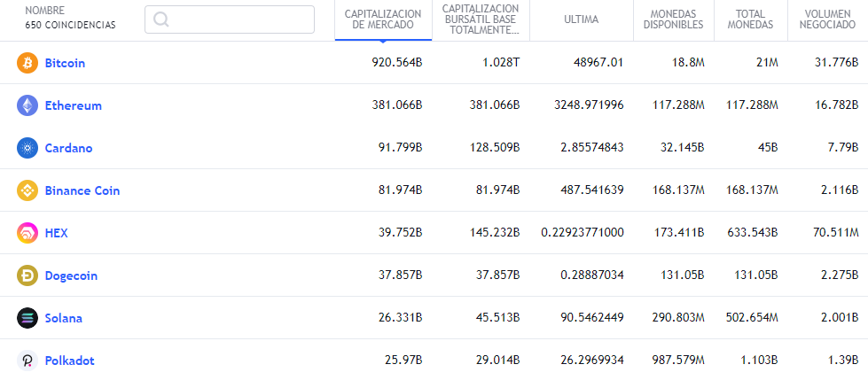Click the 650 Coincidencias count text
868x380 pixels.
[70, 25]
